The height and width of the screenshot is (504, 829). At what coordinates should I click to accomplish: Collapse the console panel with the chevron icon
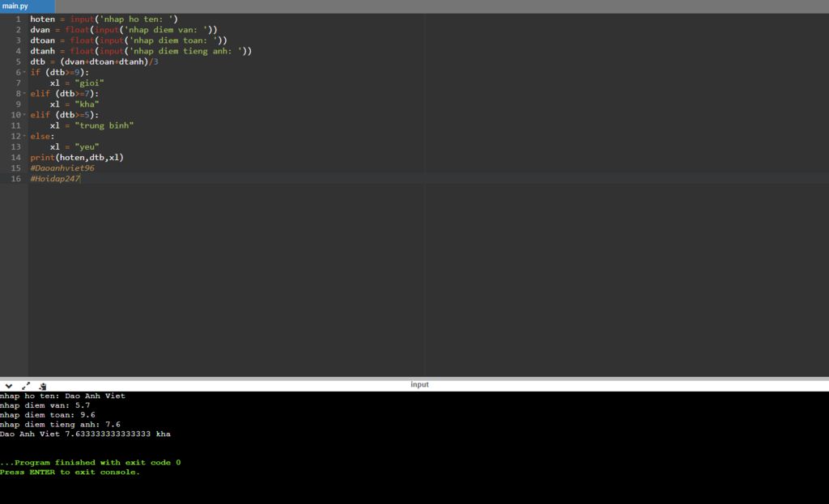tap(9, 386)
